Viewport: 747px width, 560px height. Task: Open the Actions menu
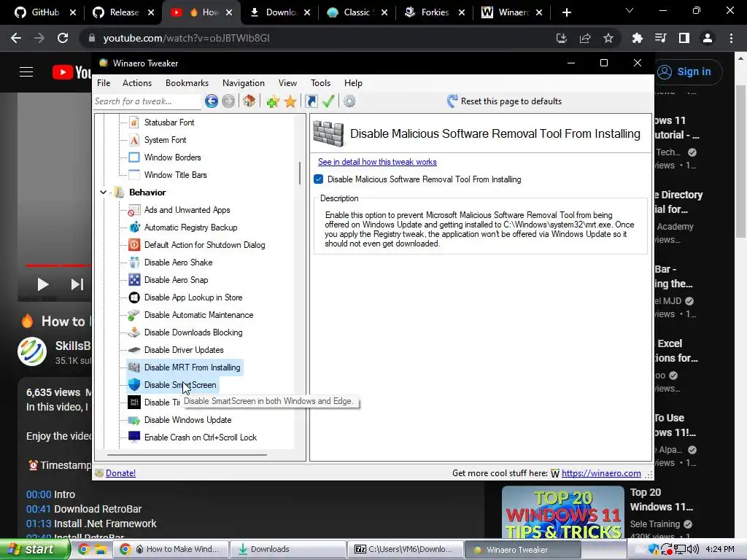[136, 83]
